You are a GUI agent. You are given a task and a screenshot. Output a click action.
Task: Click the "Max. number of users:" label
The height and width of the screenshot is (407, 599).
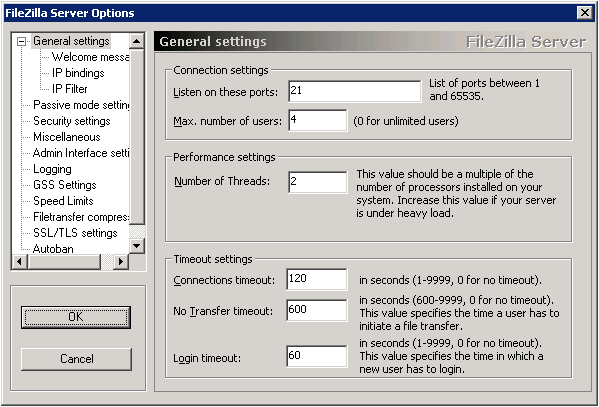pos(227,121)
